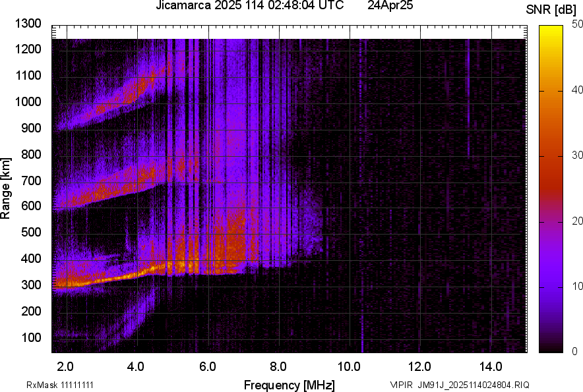Click the frequency tick label '2.0'

[x=65, y=367]
